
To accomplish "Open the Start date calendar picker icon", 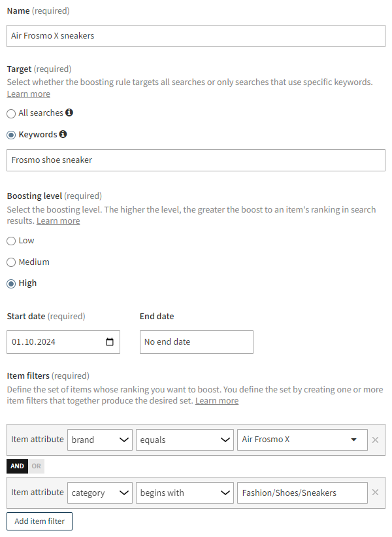I will [109, 342].
